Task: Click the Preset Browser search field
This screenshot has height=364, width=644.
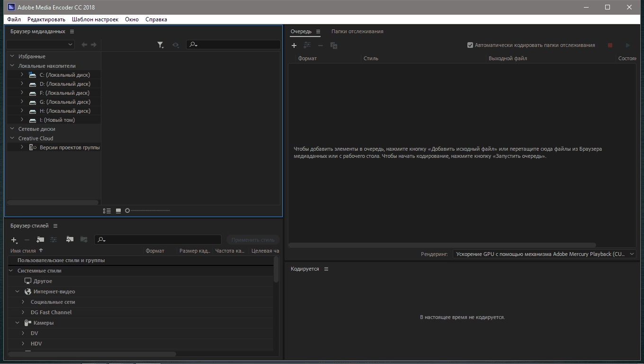Action: [158, 240]
